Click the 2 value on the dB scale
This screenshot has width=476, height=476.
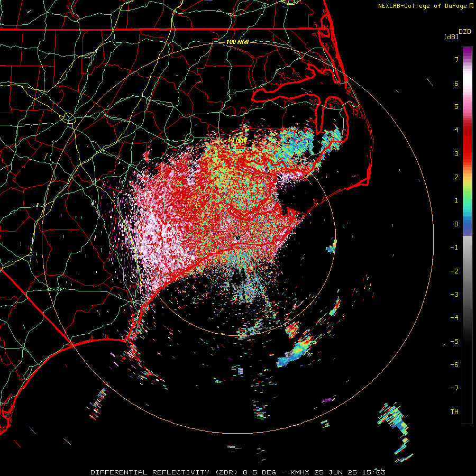point(456,177)
